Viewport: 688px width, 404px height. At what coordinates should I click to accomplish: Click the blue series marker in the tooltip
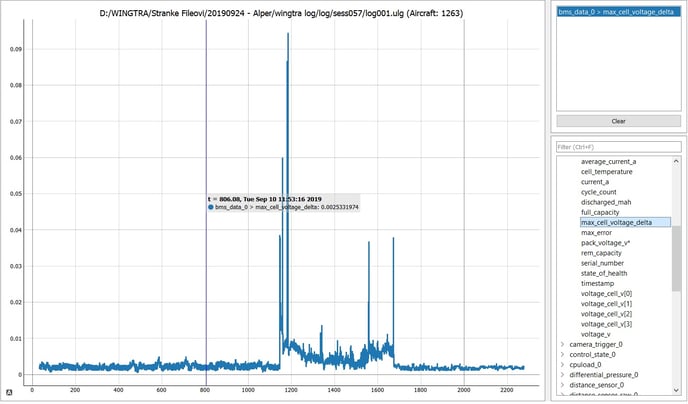click(x=211, y=207)
